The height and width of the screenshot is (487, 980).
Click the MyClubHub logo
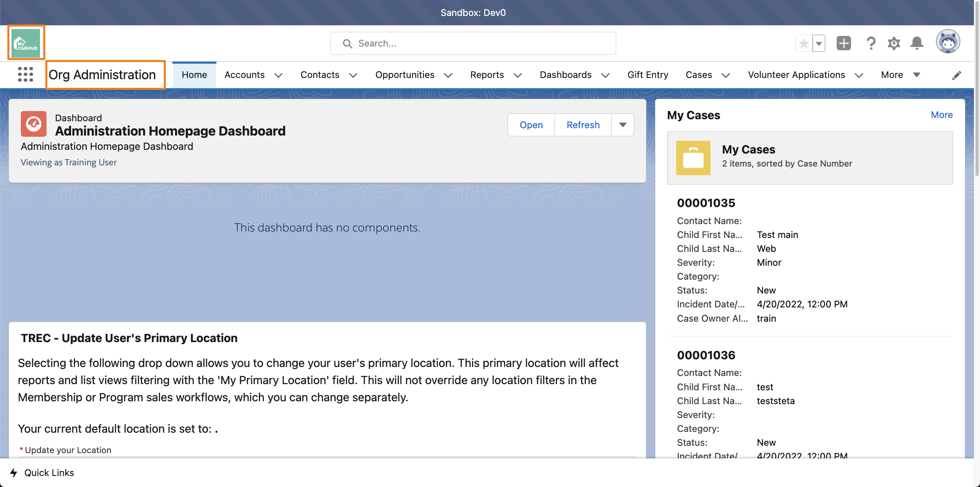(x=26, y=42)
